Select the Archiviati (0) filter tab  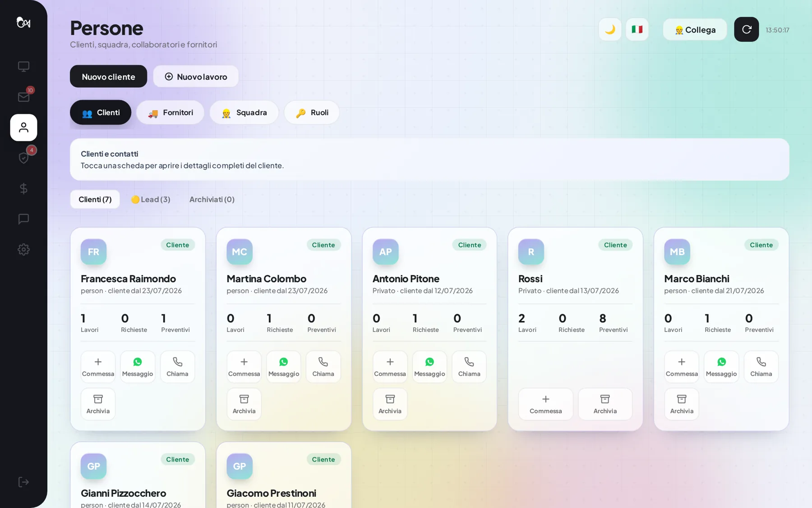(x=212, y=199)
